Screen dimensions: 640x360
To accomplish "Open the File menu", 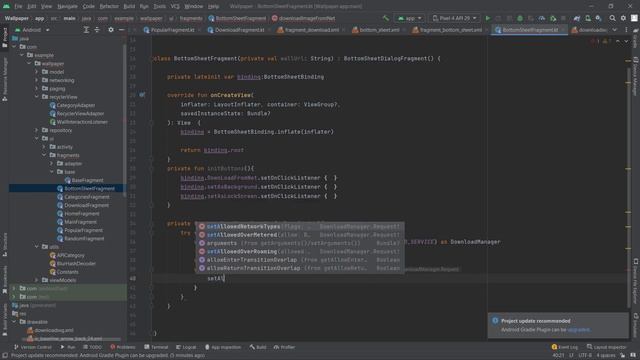I will pos(18,6).
